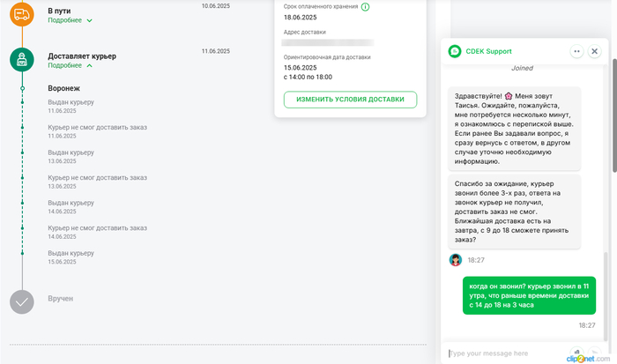Click chevron arrow next to 'В пути' details
This screenshot has height=364, width=617.
[x=90, y=19]
